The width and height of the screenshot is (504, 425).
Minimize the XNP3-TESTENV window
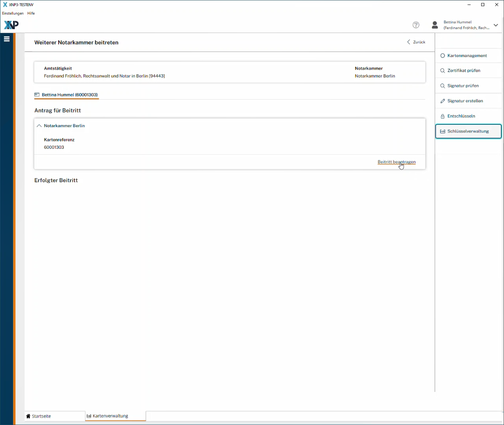tap(469, 5)
